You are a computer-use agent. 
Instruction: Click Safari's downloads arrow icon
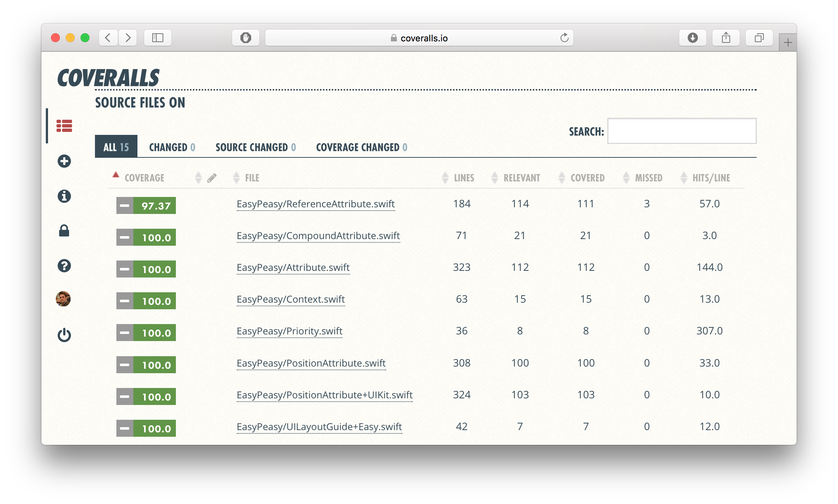[692, 38]
